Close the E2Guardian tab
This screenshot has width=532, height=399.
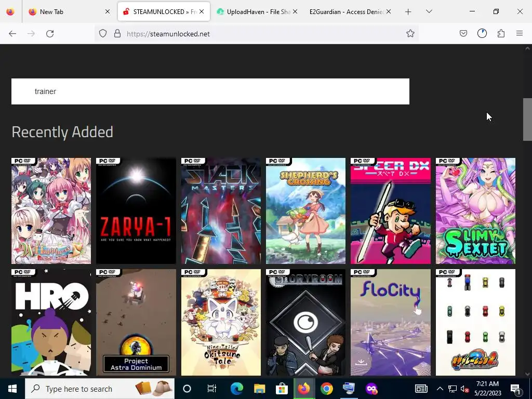(389, 12)
